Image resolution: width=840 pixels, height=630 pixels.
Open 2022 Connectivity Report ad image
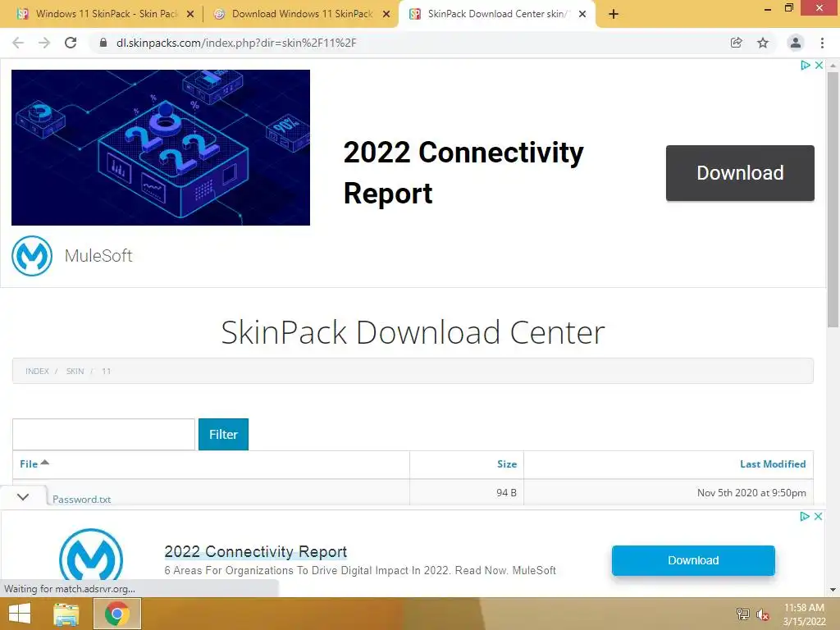[161, 148]
